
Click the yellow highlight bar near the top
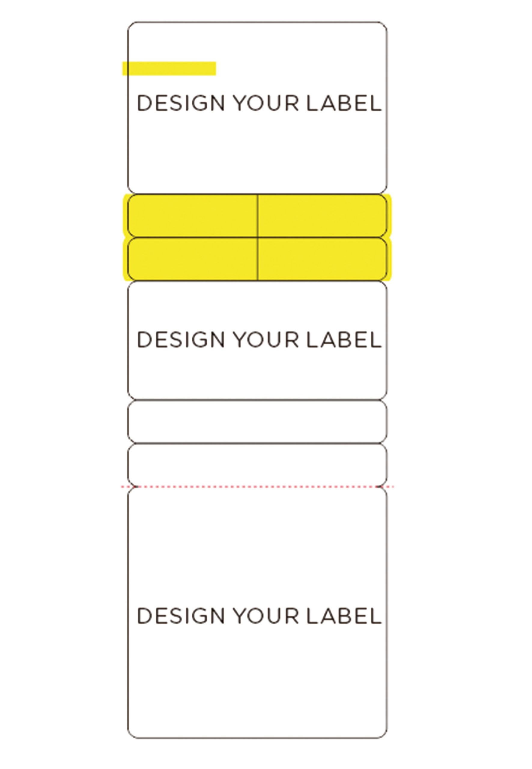(x=169, y=69)
